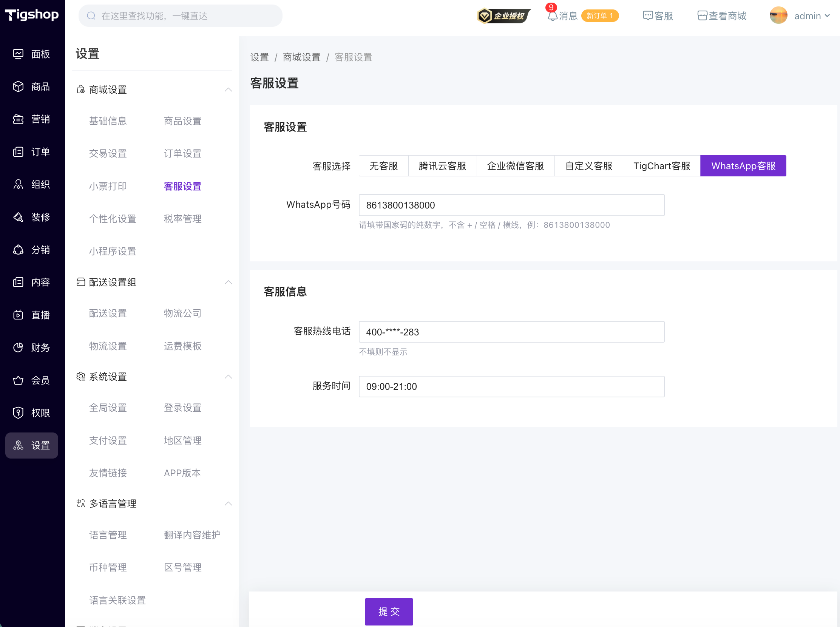Viewport: 840px width, 627px height.
Task: Open the 面板 dashboard icon in sidebar
Action: pyautogui.click(x=18, y=54)
